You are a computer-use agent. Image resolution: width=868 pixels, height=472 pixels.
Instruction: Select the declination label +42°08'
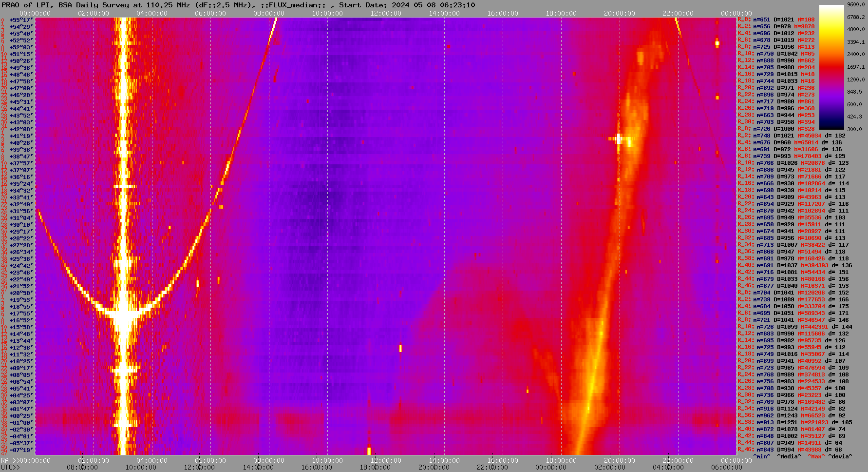[20, 129]
